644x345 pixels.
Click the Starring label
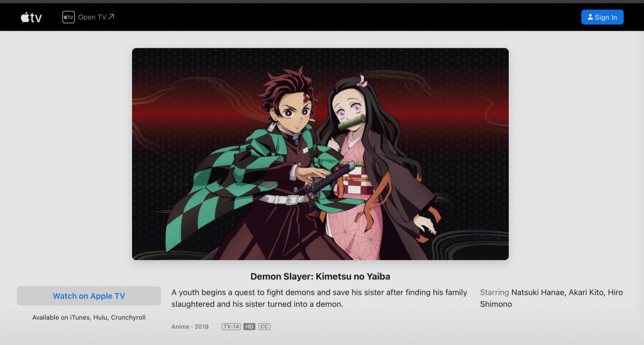pyautogui.click(x=494, y=292)
